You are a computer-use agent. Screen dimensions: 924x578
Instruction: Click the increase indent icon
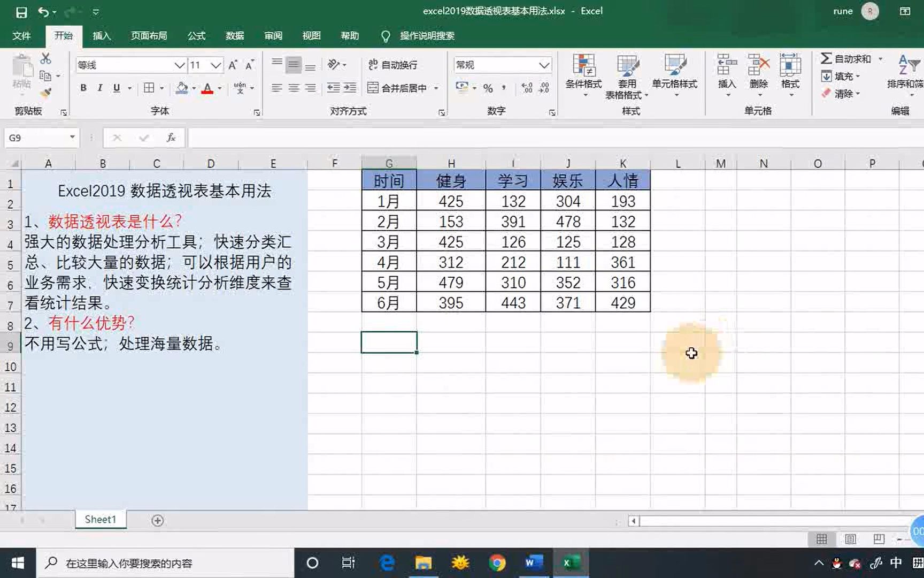tap(350, 88)
